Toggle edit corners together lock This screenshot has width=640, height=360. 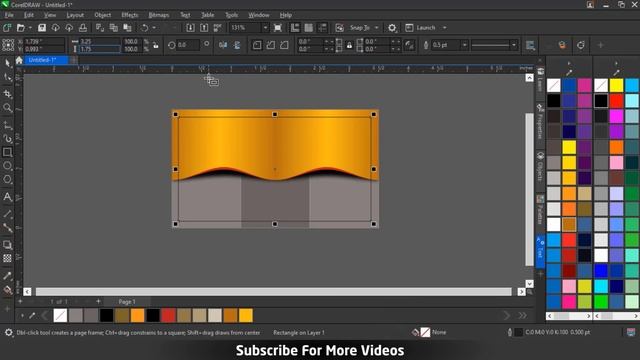tap(349, 45)
